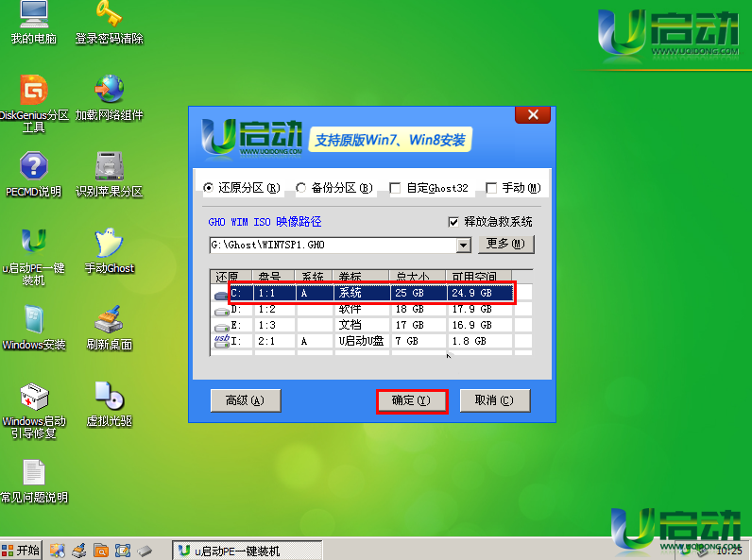Enable 自定Ghost32 checkbox
This screenshot has width=752, height=560.
[x=395, y=188]
